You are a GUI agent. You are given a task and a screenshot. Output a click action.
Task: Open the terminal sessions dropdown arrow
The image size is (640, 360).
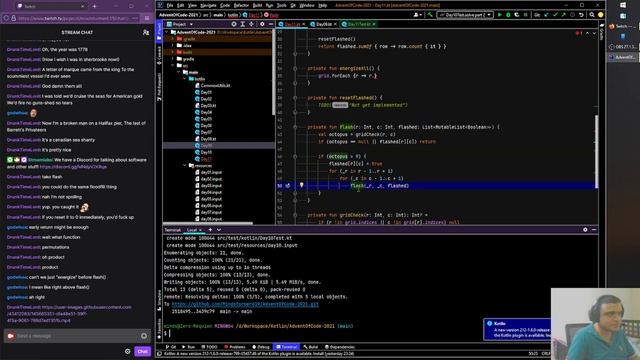coord(219,230)
